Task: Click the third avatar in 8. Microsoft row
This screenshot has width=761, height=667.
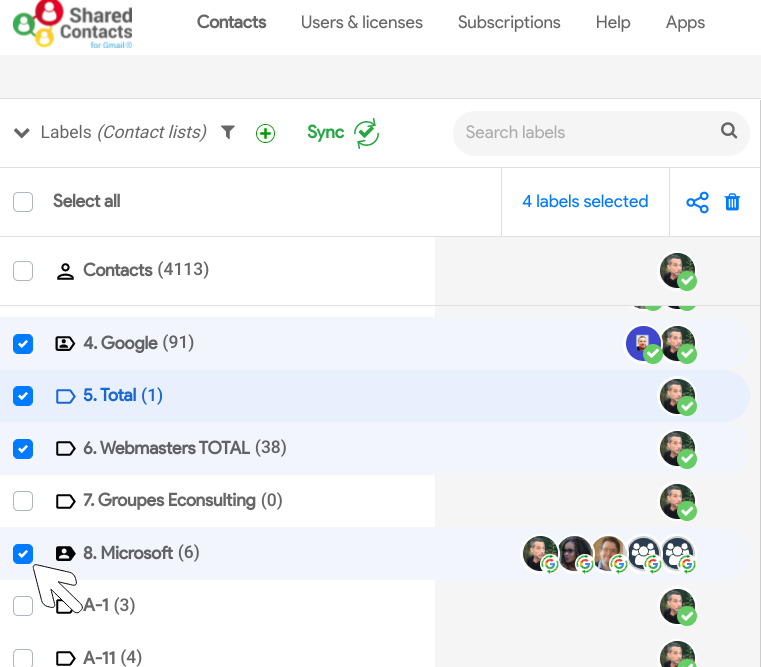Action: pos(610,554)
